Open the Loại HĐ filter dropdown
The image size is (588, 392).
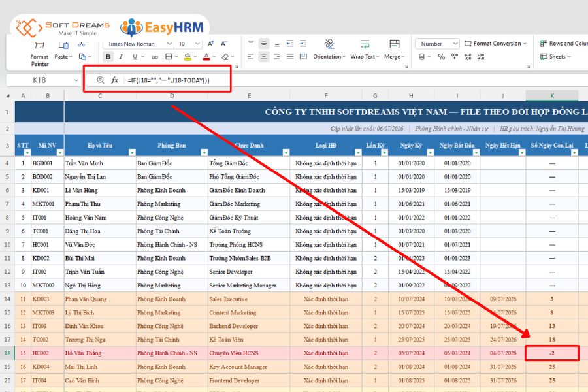358,152
